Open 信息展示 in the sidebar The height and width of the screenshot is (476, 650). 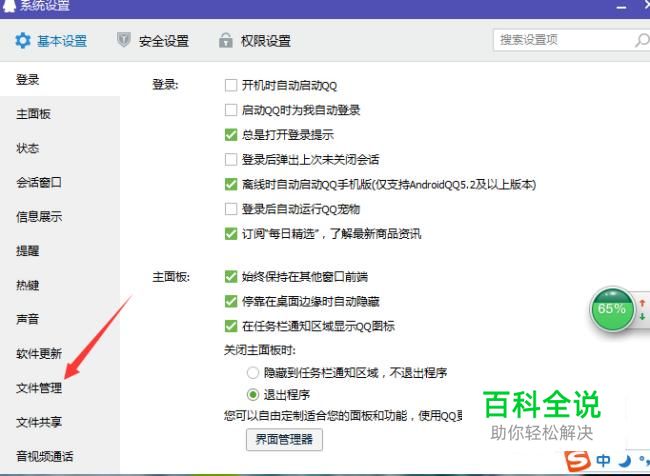point(39,216)
